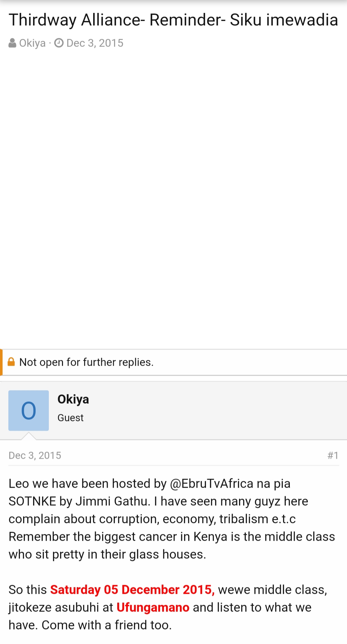The width and height of the screenshot is (347, 644).
Task: Open the #1 post number link
Action: (x=333, y=455)
